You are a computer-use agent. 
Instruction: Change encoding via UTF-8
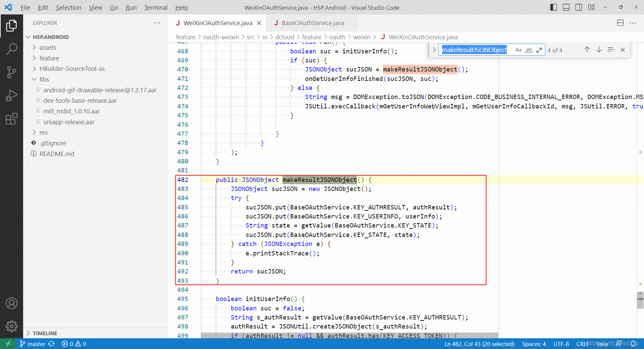click(x=561, y=344)
